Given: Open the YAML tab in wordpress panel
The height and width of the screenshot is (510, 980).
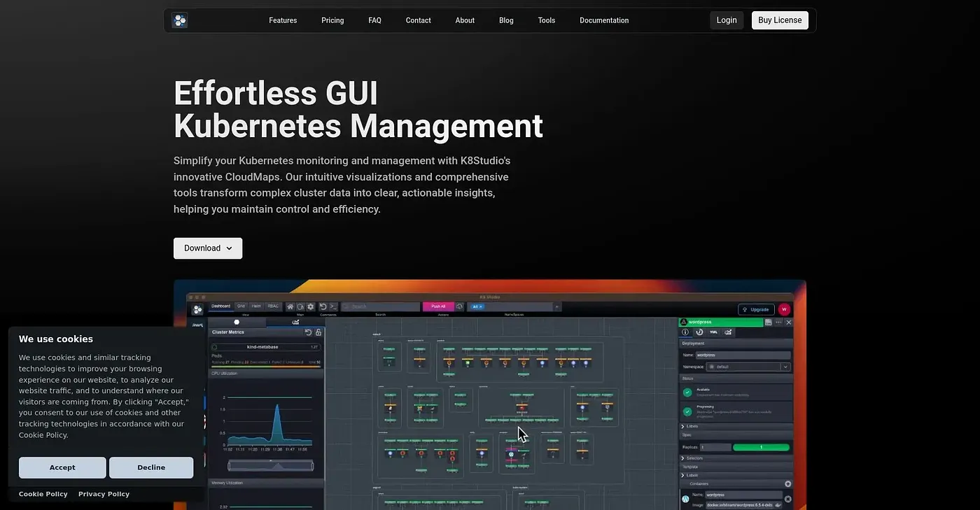Looking at the screenshot, I should 713,332.
